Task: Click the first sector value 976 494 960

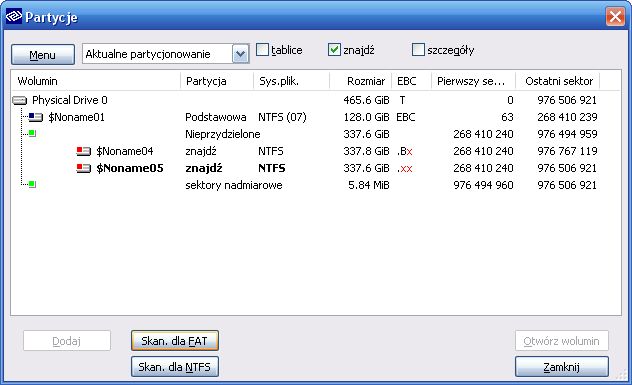Action: [x=483, y=185]
